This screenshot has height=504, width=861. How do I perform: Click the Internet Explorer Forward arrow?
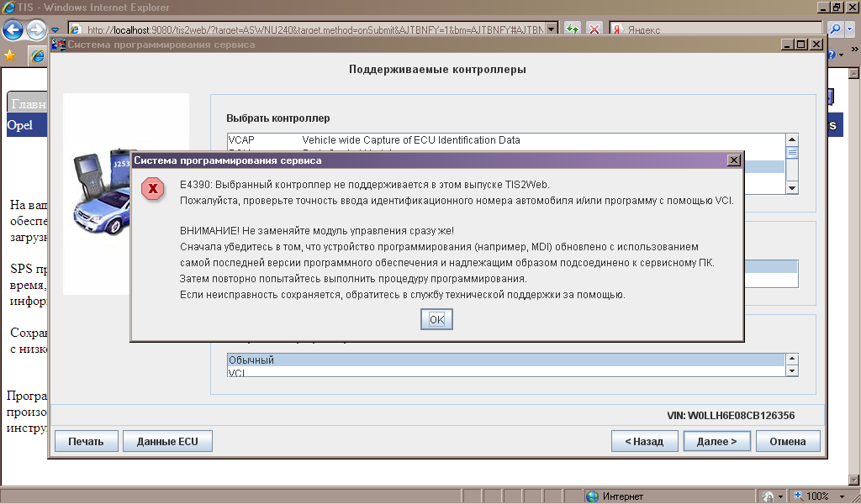(36, 29)
